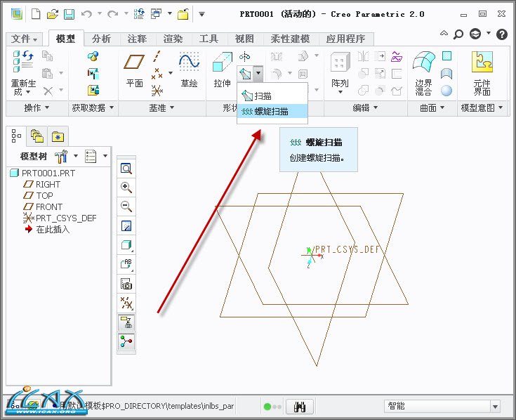Click the Datum Point icon in ribbon
The height and width of the screenshot is (420, 516).
point(157,74)
